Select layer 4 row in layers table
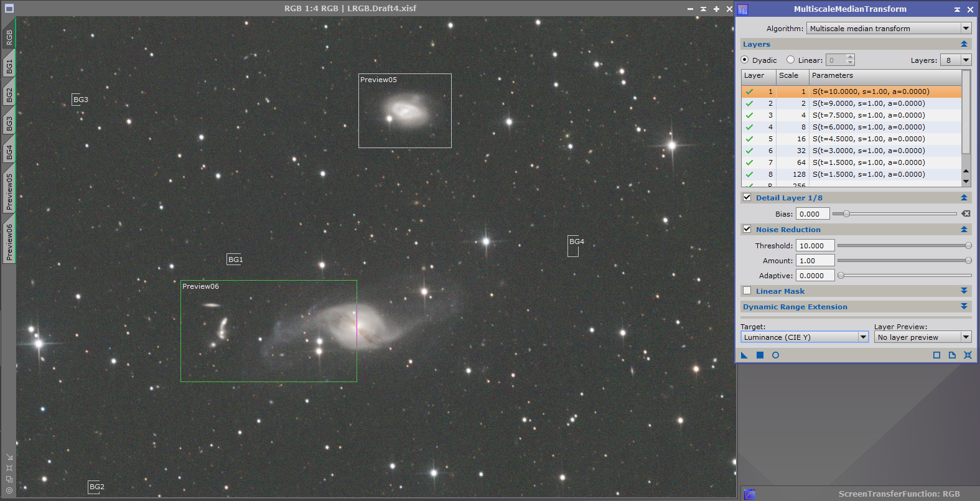The height and width of the screenshot is (501, 980). [852, 127]
